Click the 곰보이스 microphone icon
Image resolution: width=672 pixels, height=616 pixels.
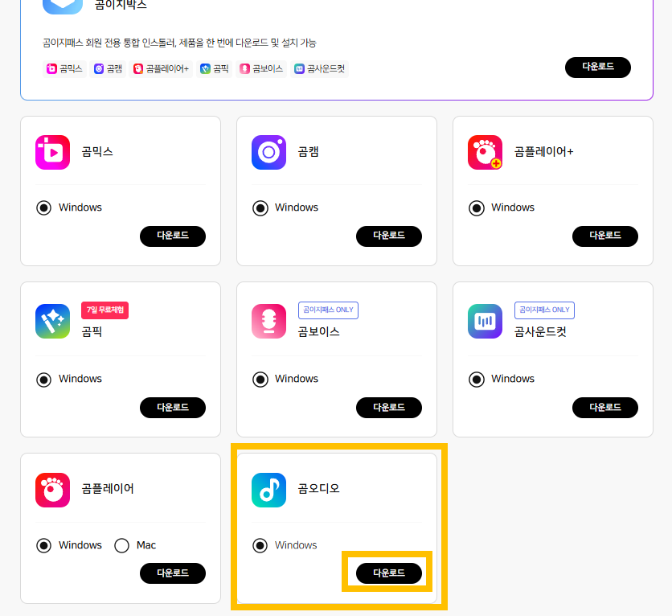268,321
